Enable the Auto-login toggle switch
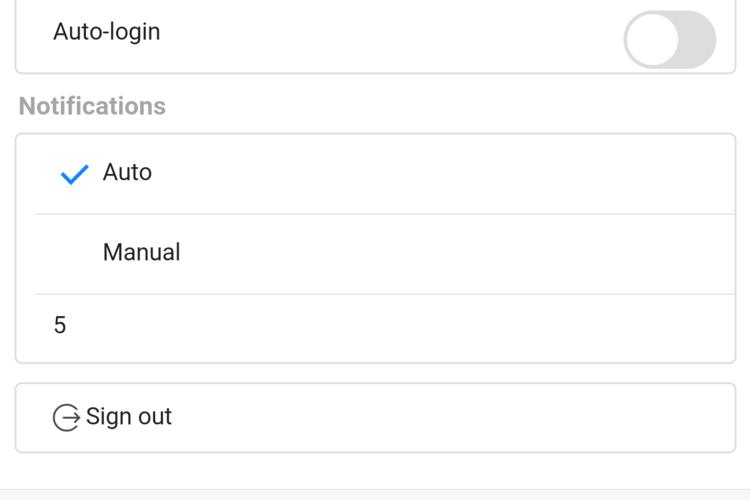Screen dimensions: 750x500 [670, 39]
